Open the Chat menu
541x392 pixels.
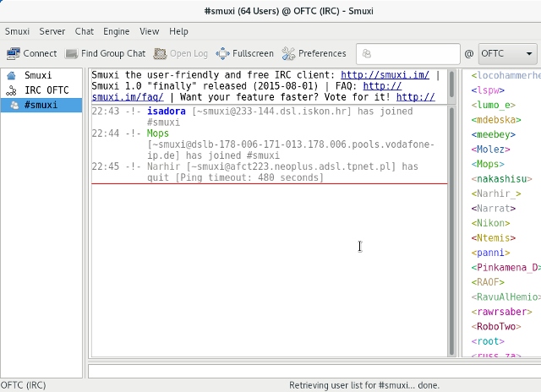(85, 31)
